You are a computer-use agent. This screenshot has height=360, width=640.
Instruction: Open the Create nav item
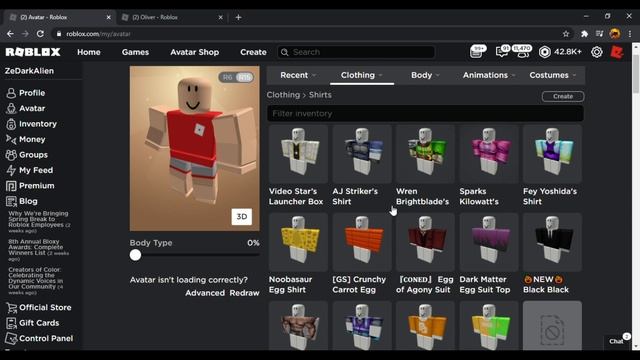click(x=253, y=52)
